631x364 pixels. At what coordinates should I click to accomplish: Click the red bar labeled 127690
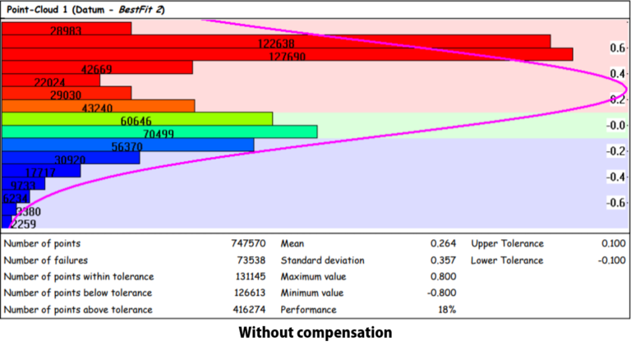click(288, 55)
